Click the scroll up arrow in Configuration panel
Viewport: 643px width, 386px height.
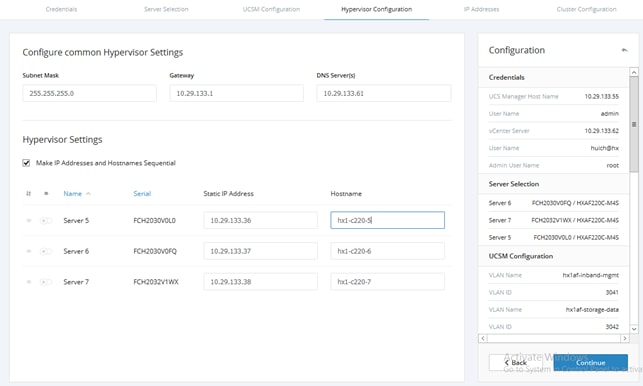pyautogui.click(x=634, y=72)
